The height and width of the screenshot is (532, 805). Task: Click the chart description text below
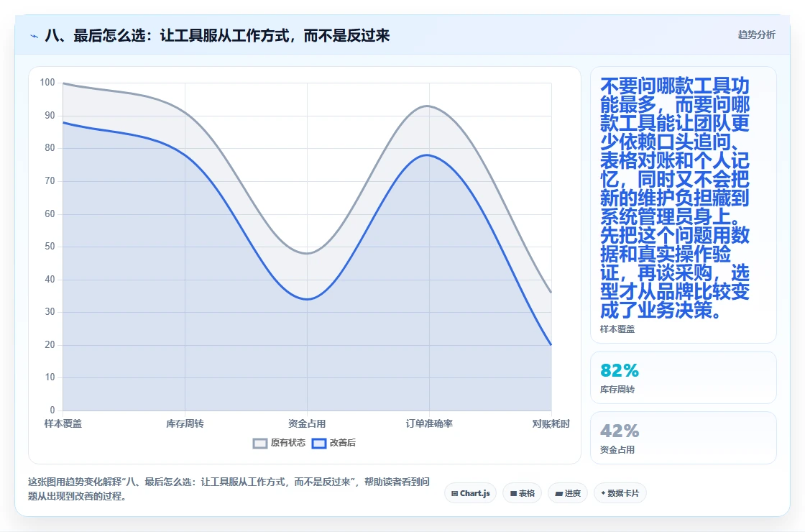click(229, 489)
